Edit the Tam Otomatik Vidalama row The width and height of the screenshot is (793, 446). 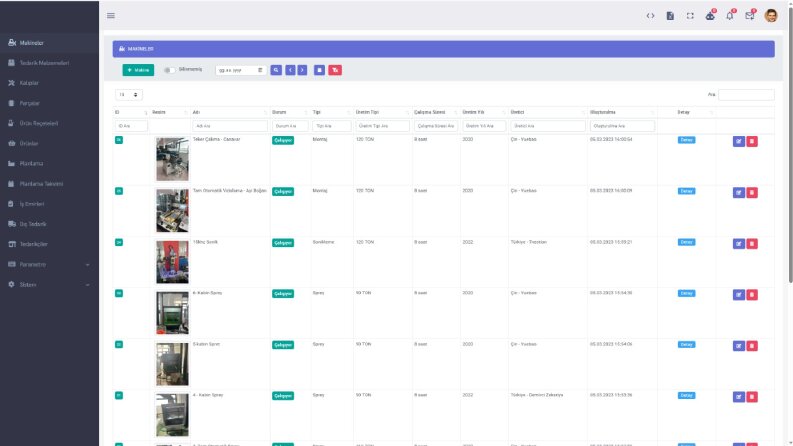738,192
